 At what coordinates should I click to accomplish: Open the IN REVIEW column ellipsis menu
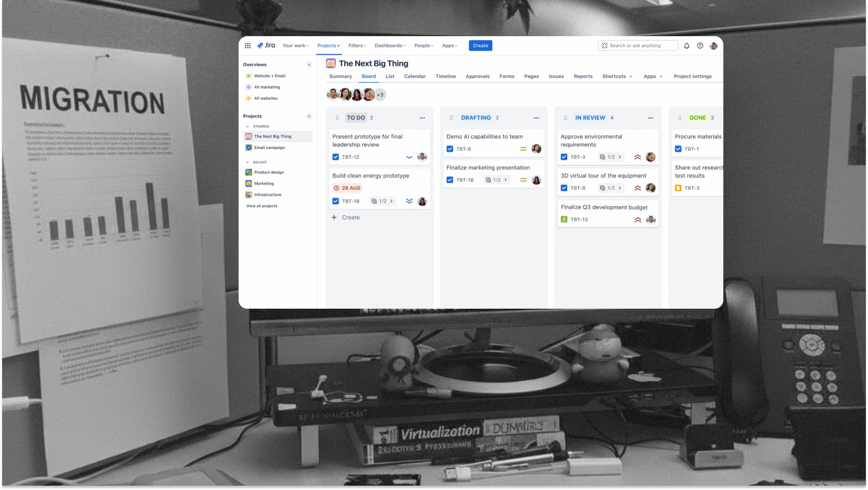tap(650, 118)
